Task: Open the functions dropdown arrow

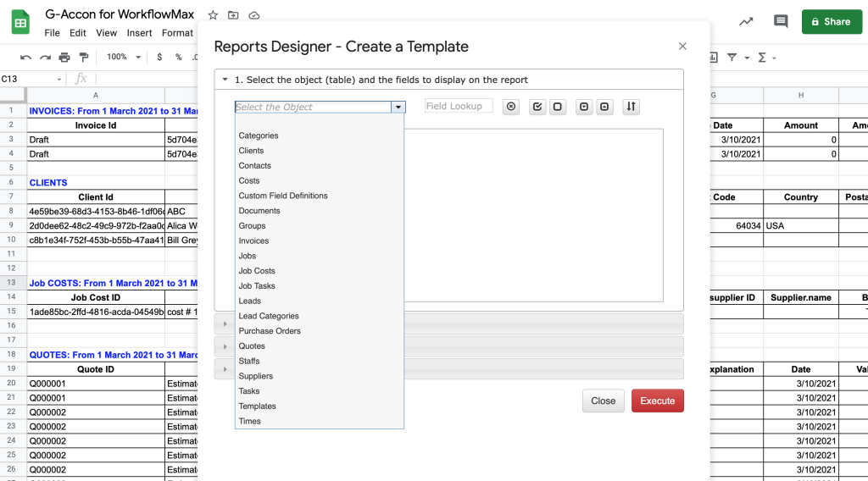Action: [x=774, y=58]
